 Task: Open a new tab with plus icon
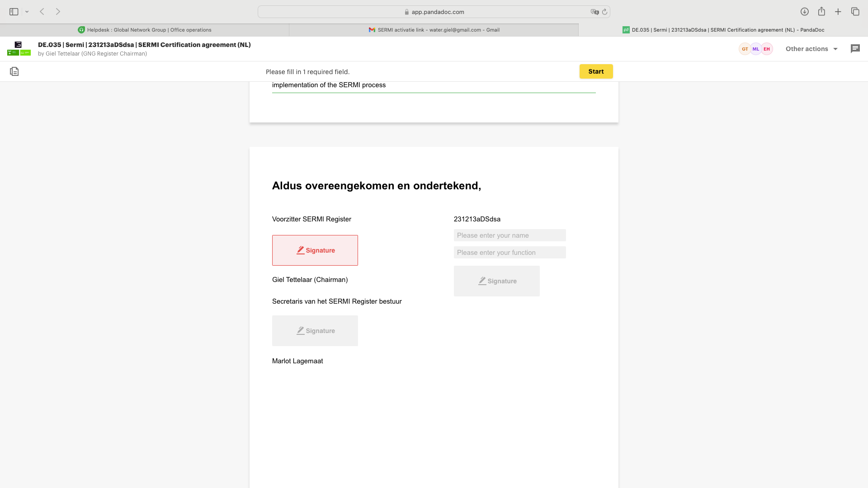click(838, 12)
